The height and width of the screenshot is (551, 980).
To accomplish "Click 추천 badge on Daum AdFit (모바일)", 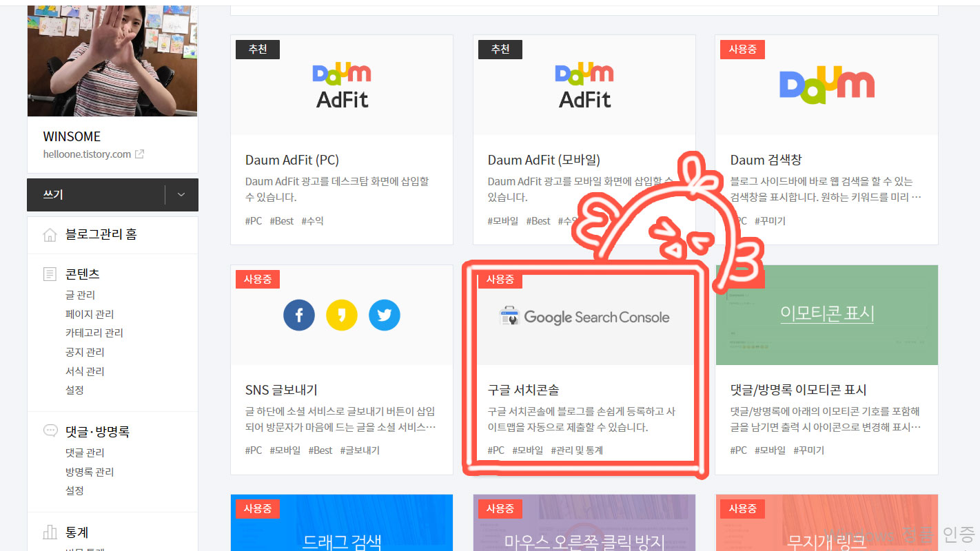I will pos(500,50).
